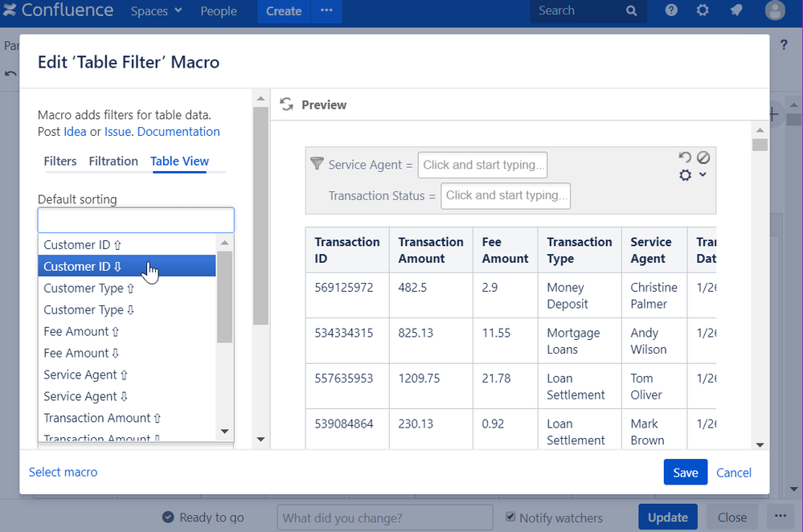Open the People menu
Viewport: 803px width, 532px height.
click(x=219, y=11)
